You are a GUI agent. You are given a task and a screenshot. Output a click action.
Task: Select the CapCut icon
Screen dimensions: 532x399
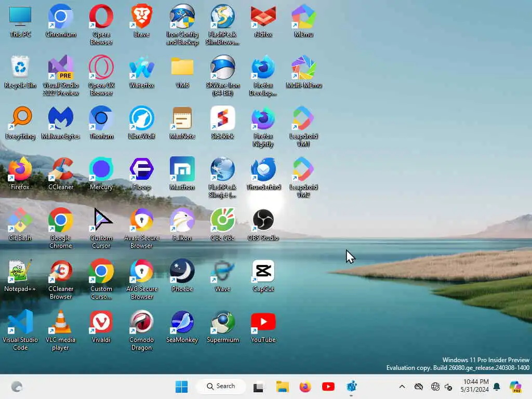pyautogui.click(x=263, y=275)
